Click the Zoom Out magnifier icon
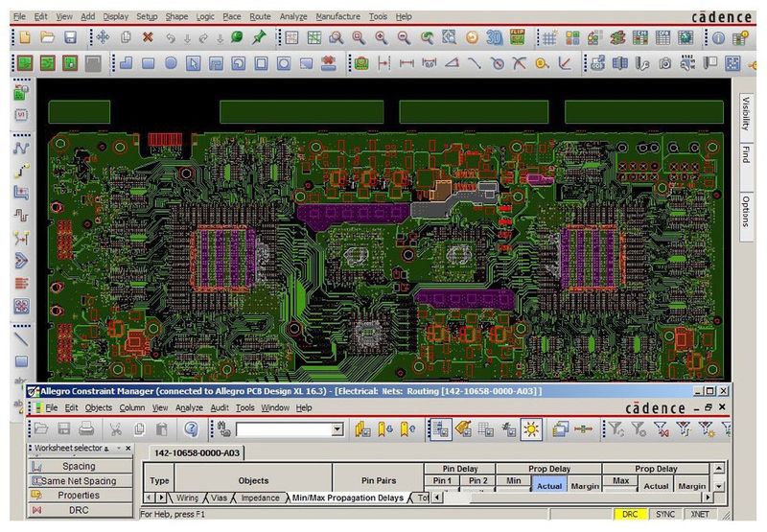 pyautogui.click(x=404, y=37)
